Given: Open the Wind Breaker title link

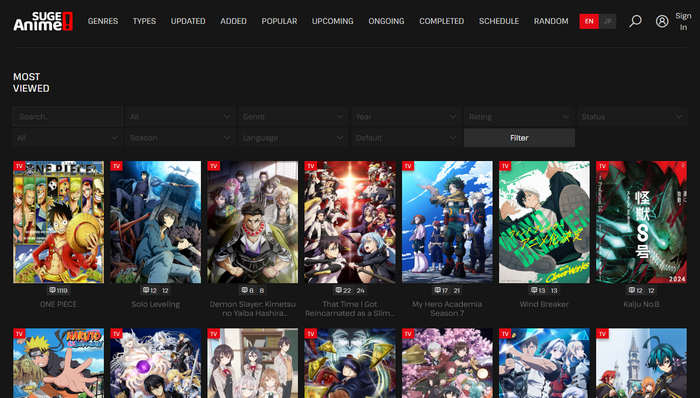Looking at the screenshot, I should [x=544, y=304].
